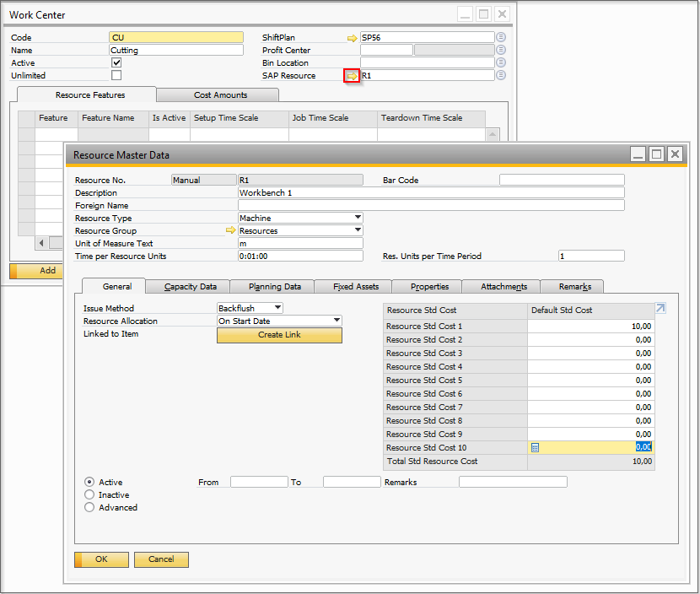Uncheck the Active checkbox in Work Center
Screen dimensions: 700x594
point(116,62)
